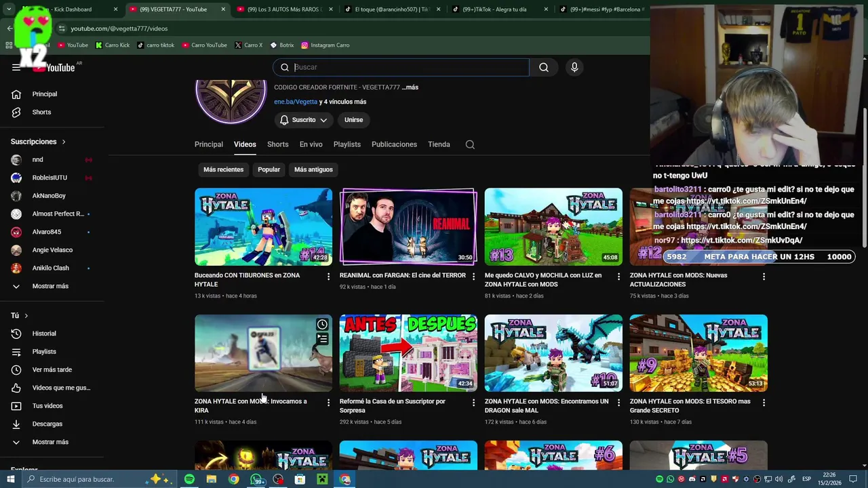The width and height of the screenshot is (868, 488).
Task: Play the REANIMAL con FARGAN thumbnail
Action: 408,227
